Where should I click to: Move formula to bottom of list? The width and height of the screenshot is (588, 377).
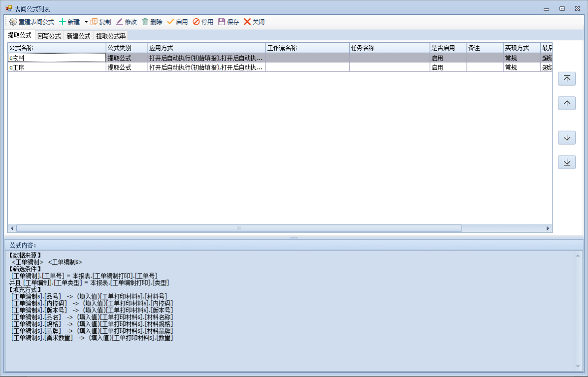566,162
